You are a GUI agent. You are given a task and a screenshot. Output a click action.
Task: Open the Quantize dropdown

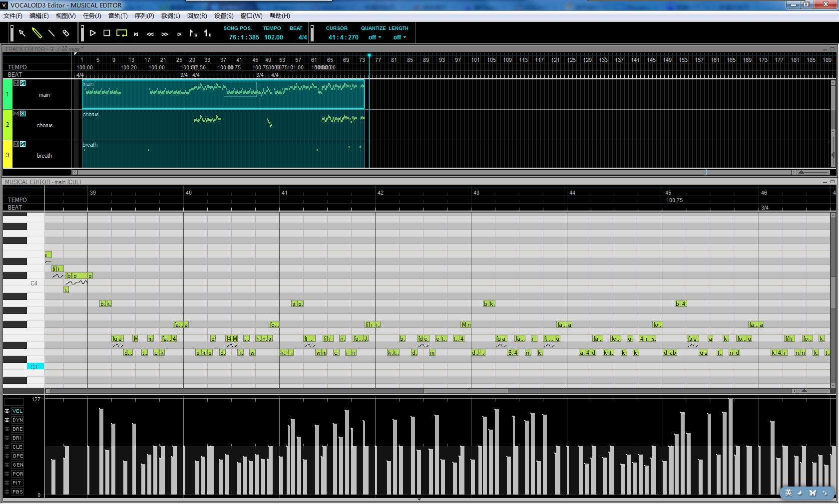coord(375,37)
